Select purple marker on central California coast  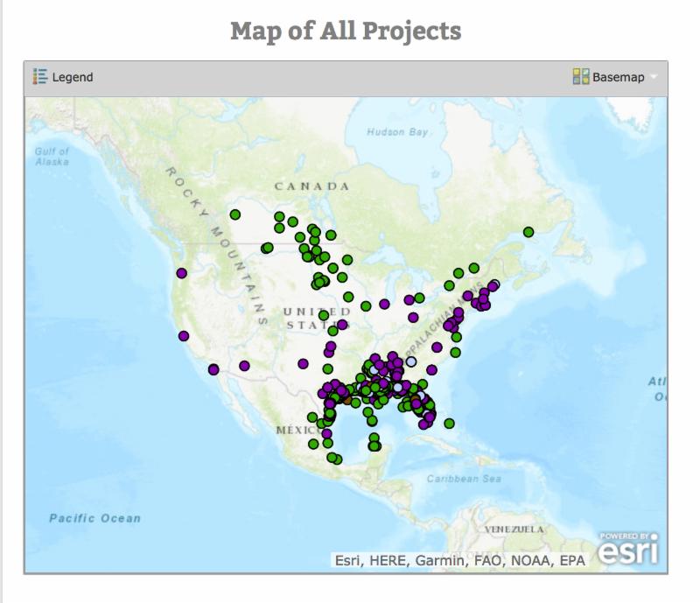pos(184,336)
